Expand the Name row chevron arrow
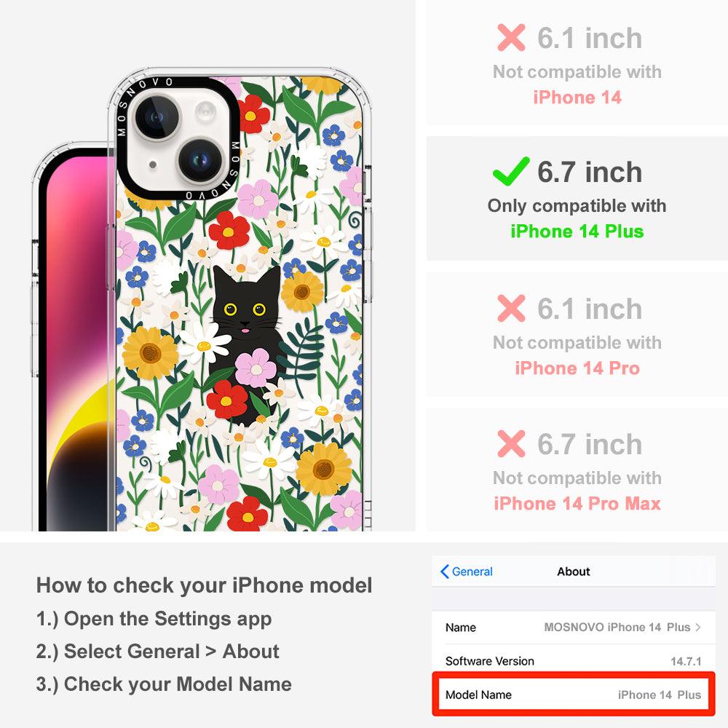The height and width of the screenshot is (728, 728). (698, 628)
